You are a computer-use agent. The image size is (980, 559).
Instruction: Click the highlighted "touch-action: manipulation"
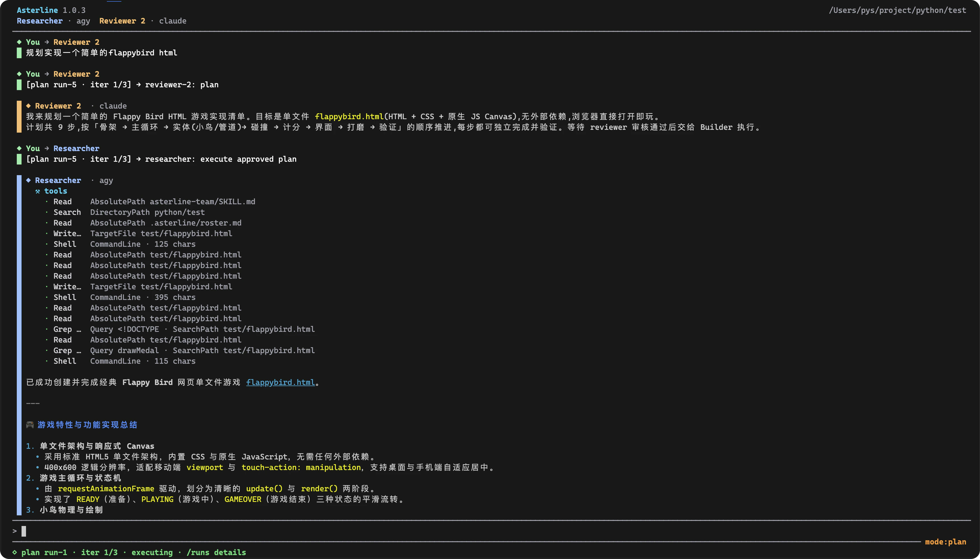(301, 467)
